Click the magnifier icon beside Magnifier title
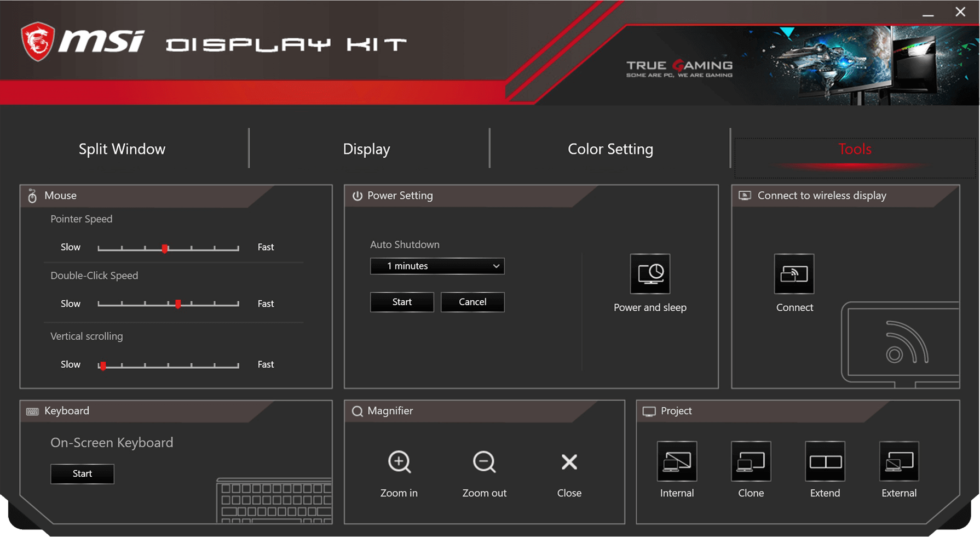This screenshot has width=980, height=537. click(x=357, y=411)
